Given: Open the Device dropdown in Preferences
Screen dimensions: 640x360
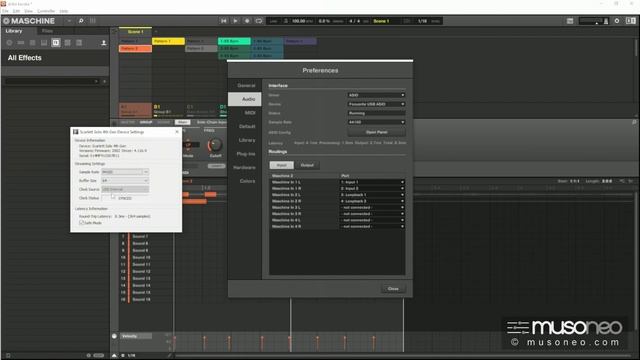Looking at the screenshot, I should tap(376, 104).
